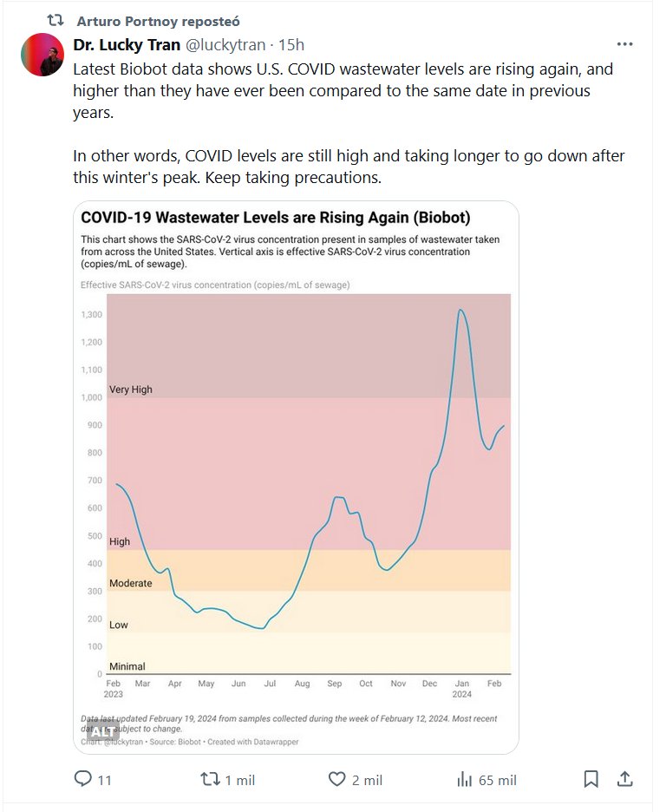Viewport: 666px width, 812px height.
Task: Open the "Arturo Portnoy reposteó" link
Action: pos(158,21)
